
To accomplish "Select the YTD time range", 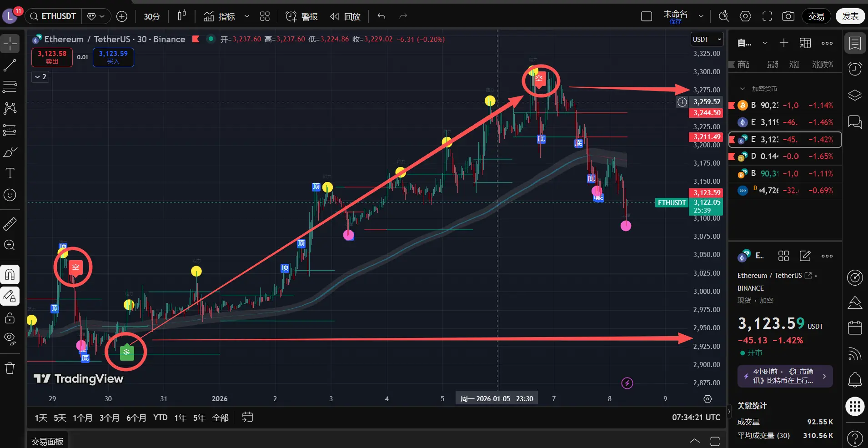I will [161, 418].
